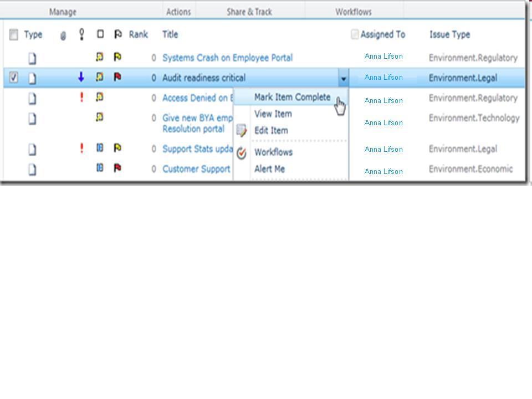Click the blue down-arrow priority icon on Audit row

pyautogui.click(x=80, y=78)
